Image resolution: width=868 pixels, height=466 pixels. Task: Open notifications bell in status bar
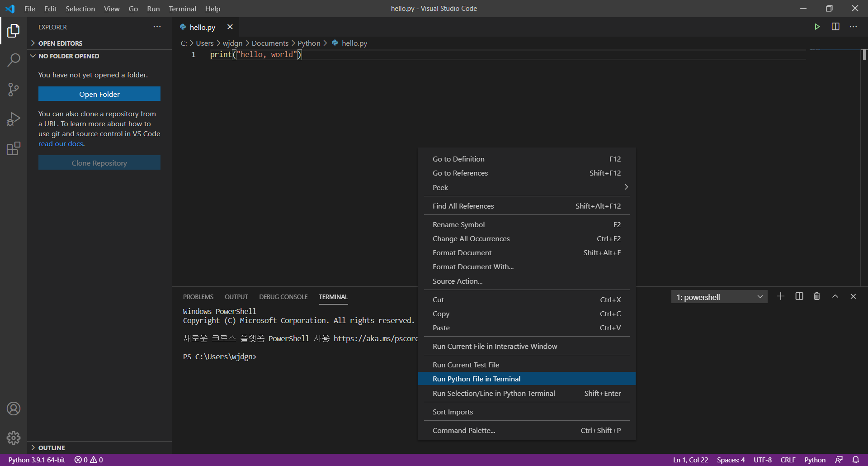tap(856, 460)
